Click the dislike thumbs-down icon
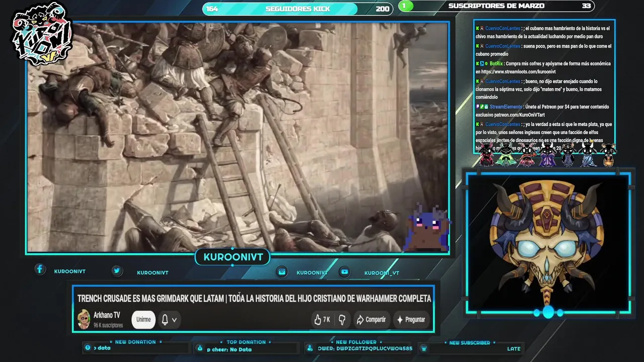 (342, 320)
